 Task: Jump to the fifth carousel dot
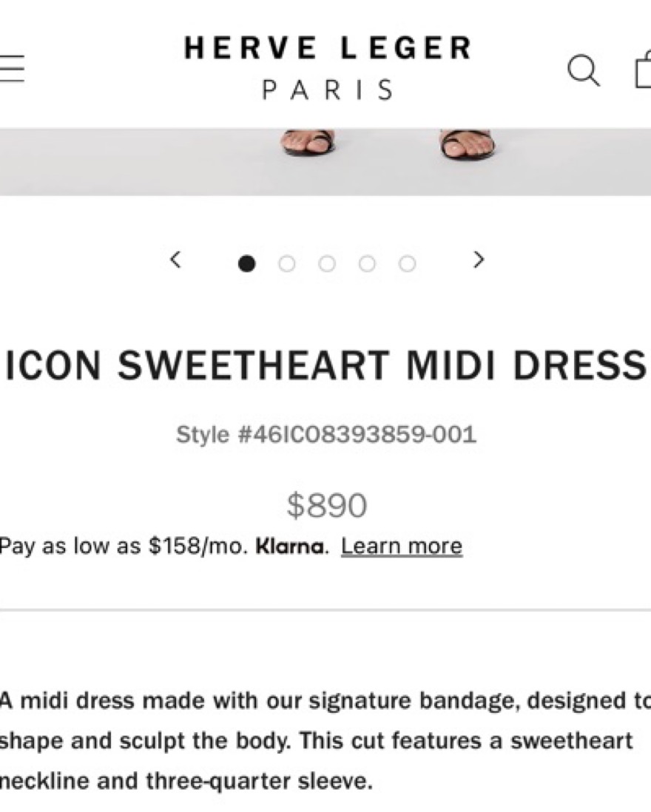click(407, 263)
